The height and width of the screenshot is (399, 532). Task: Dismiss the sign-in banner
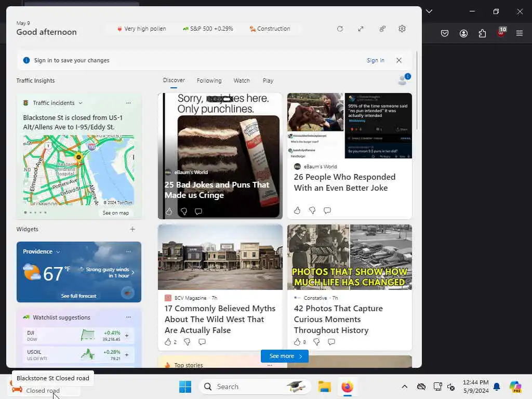click(399, 60)
